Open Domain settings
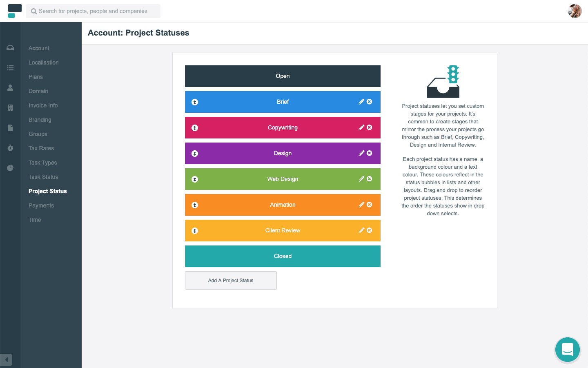Viewport: 588px width, 368px height. pyautogui.click(x=38, y=91)
